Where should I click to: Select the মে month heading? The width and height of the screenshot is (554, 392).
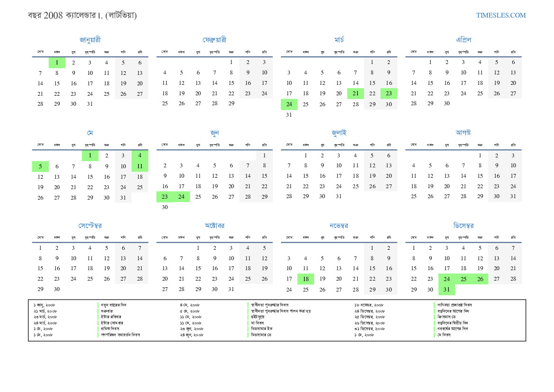pos(90,133)
